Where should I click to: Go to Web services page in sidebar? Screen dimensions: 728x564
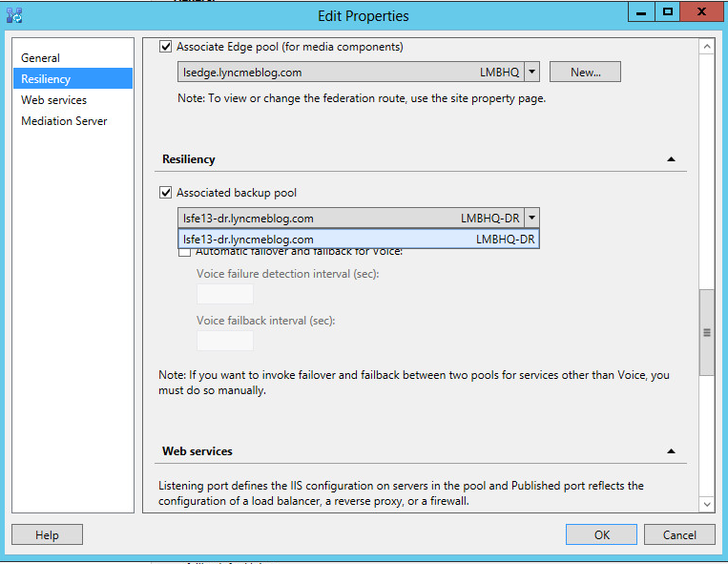coord(73,100)
